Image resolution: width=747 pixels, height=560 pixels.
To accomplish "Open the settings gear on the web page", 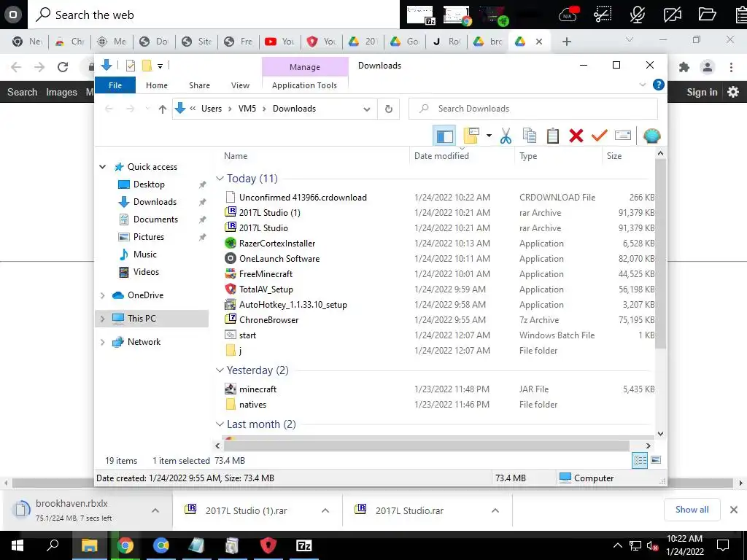I will [x=733, y=92].
